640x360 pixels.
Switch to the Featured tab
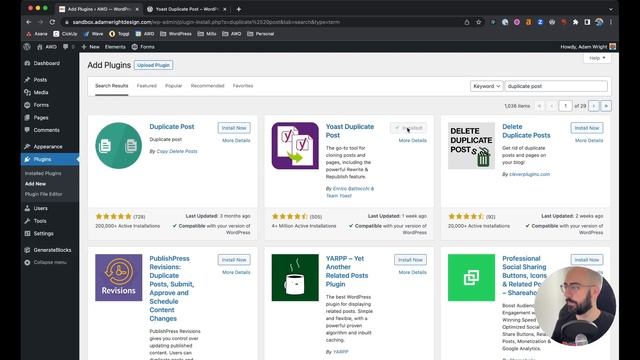147,86
